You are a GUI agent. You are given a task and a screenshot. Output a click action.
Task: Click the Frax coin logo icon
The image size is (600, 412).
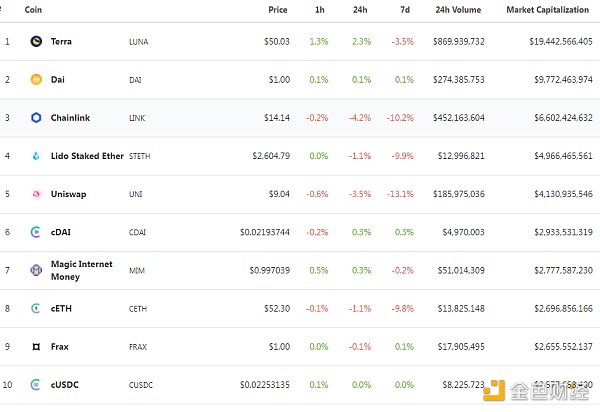pyautogui.click(x=36, y=347)
